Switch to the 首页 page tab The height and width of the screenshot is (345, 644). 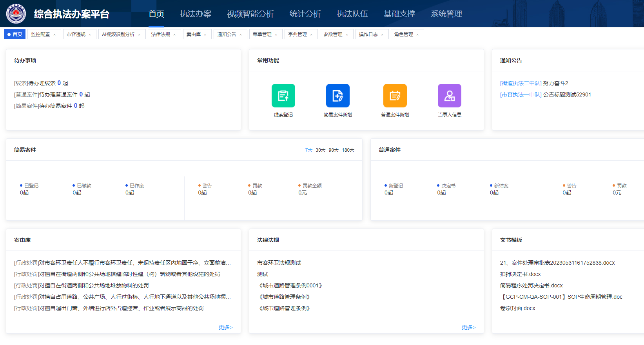point(15,34)
